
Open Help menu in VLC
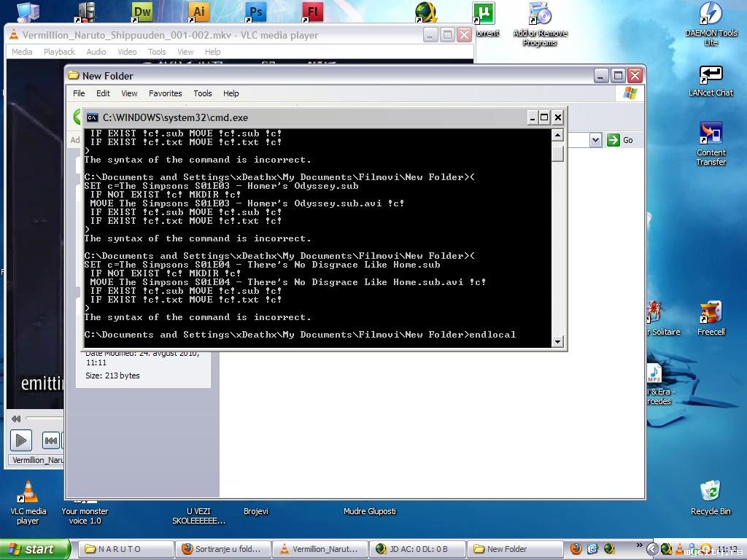tap(212, 52)
